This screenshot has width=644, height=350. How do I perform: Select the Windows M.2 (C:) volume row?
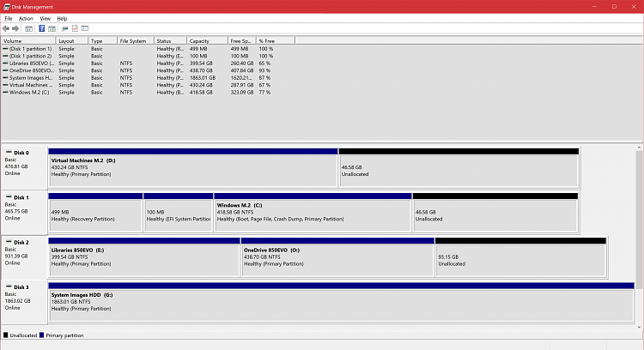click(x=148, y=93)
